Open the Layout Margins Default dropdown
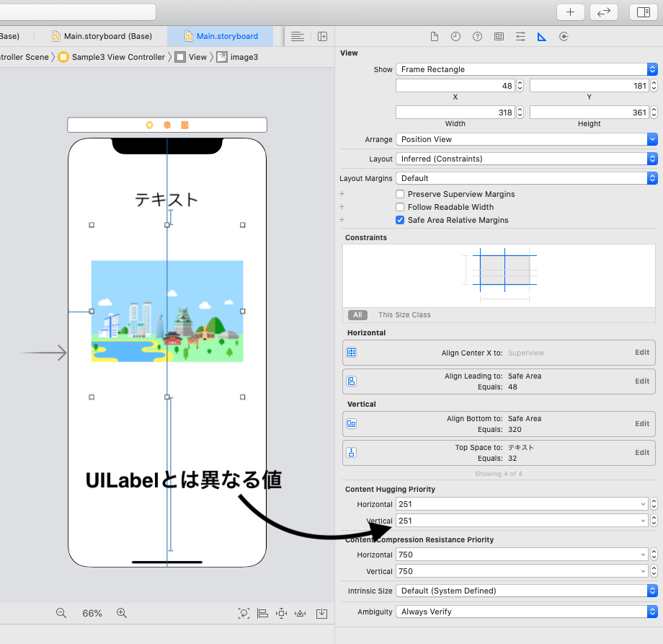The image size is (663, 644). pyautogui.click(x=527, y=178)
